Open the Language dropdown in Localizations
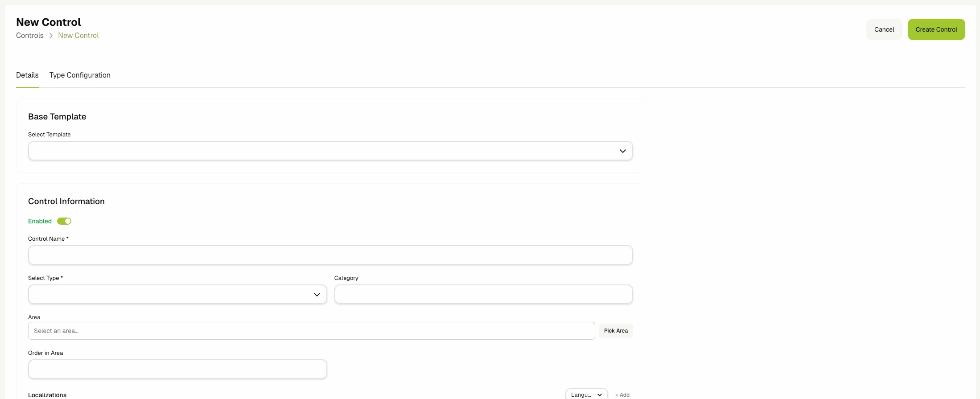 point(586,395)
